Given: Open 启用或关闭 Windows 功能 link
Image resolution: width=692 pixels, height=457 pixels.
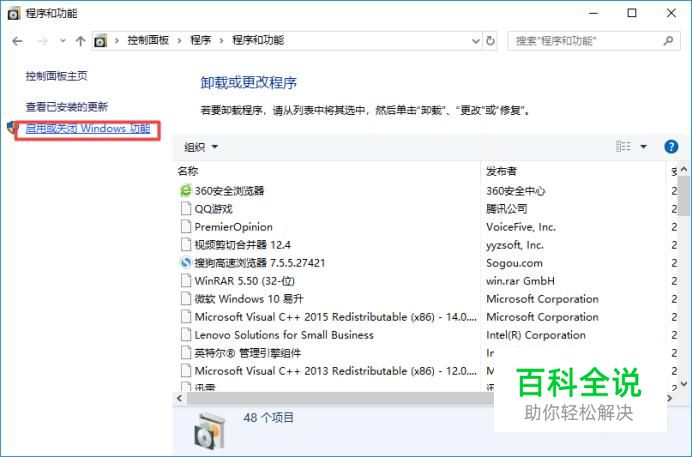Looking at the screenshot, I should click(x=88, y=129).
